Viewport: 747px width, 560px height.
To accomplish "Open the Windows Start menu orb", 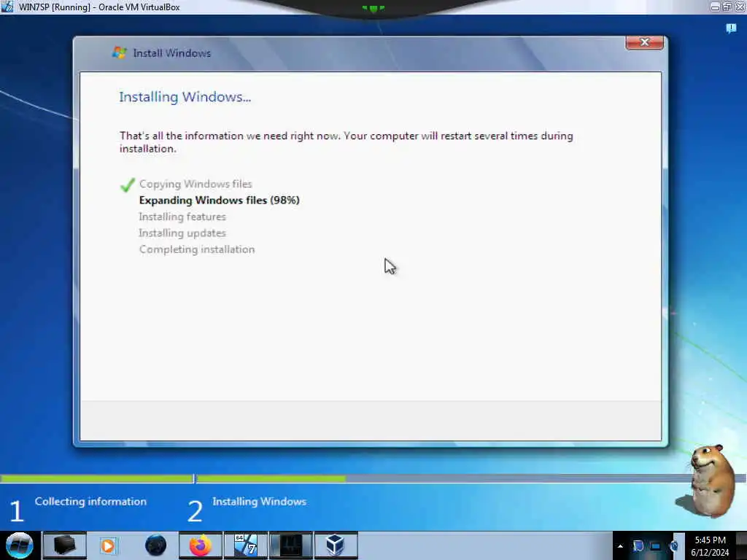I will tap(19, 545).
